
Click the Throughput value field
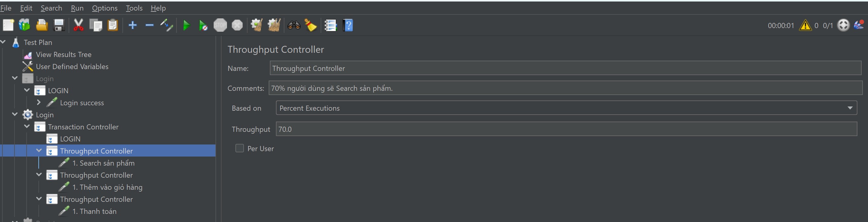[x=566, y=129]
